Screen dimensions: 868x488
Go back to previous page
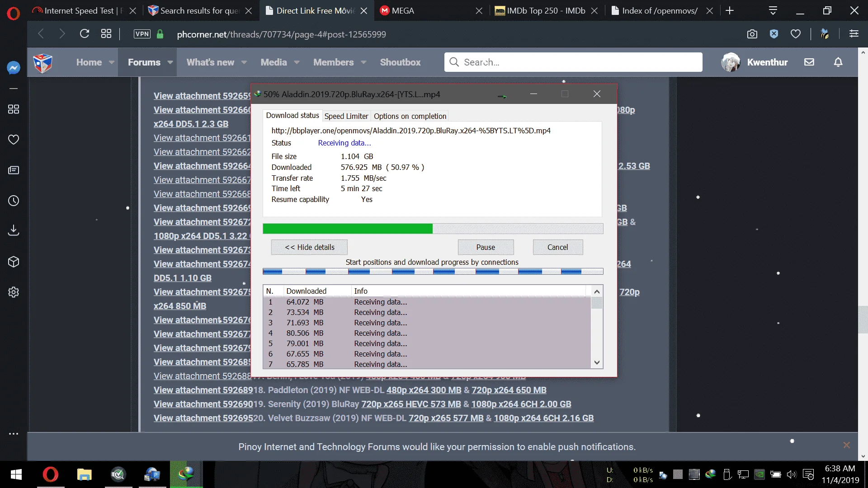coord(41,34)
